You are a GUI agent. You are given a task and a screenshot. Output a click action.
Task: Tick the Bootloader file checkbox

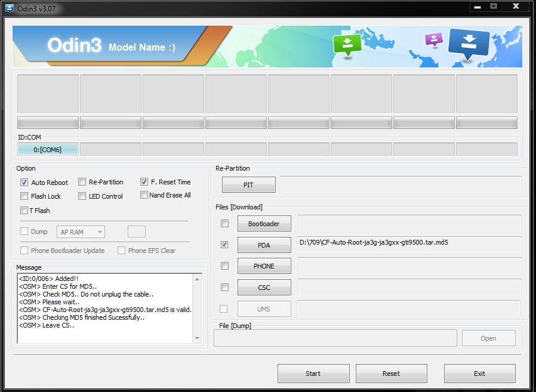pyautogui.click(x=224, y=224)
